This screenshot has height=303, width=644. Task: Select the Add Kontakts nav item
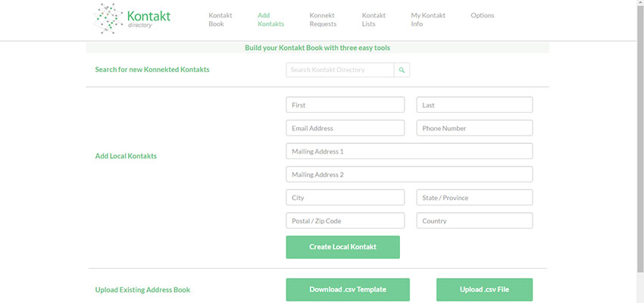pyautogui.click(x=270, y=20)
